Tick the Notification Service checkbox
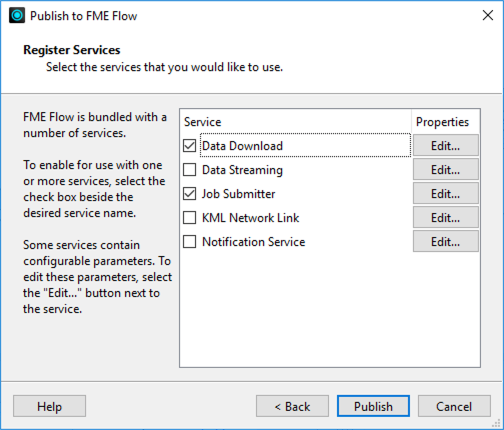The width and height of the screenshot is (504, 430). click(x=189, y=242)
